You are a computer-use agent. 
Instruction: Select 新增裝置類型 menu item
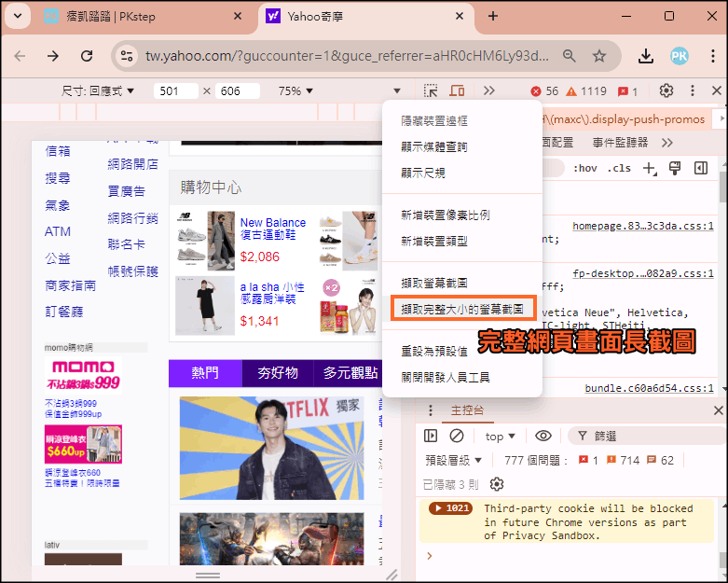click(462, 241)
